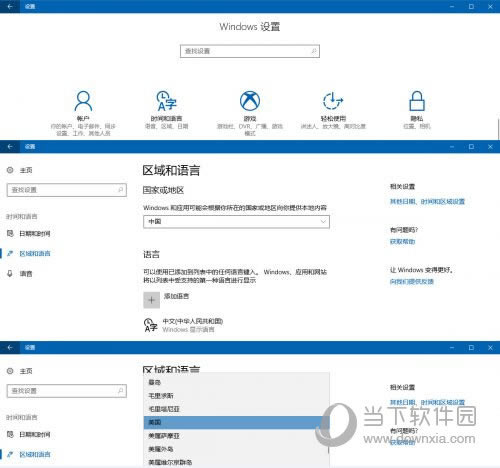This screenshot has width=500, height=468.
Task: Select 毛里塔尼亚 in the country list
Action: 236,409
